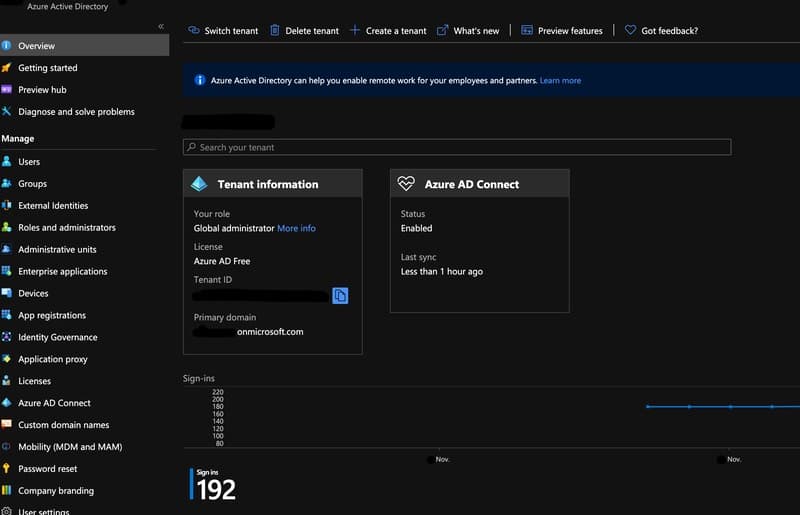
Task: Click the Less than 1 hour ago text
Action: tap(442, 272)
